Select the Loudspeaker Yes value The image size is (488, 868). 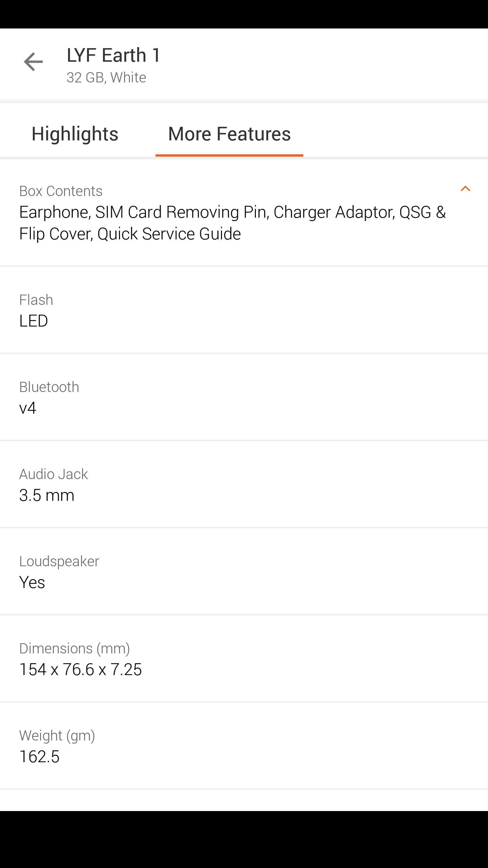(32, 583)
